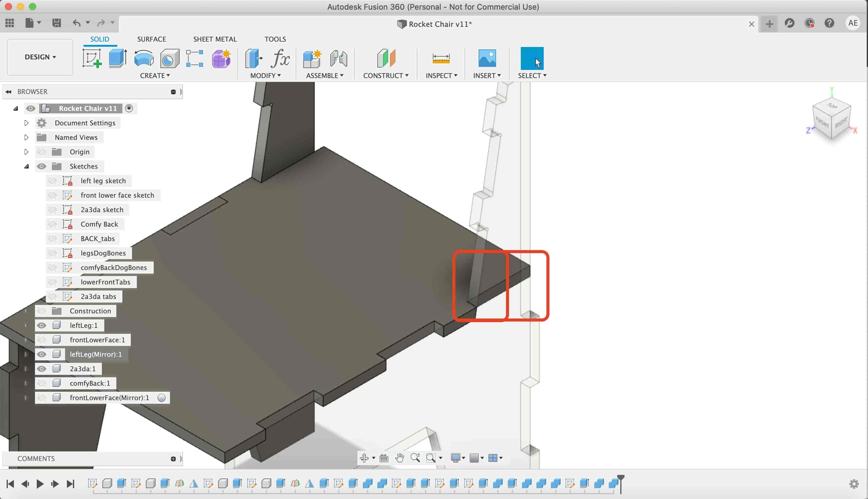This screenshot has height=499, width=868.
Task: Click the Zoom magnifier icon in navigation bar
Action: (415, 457)
